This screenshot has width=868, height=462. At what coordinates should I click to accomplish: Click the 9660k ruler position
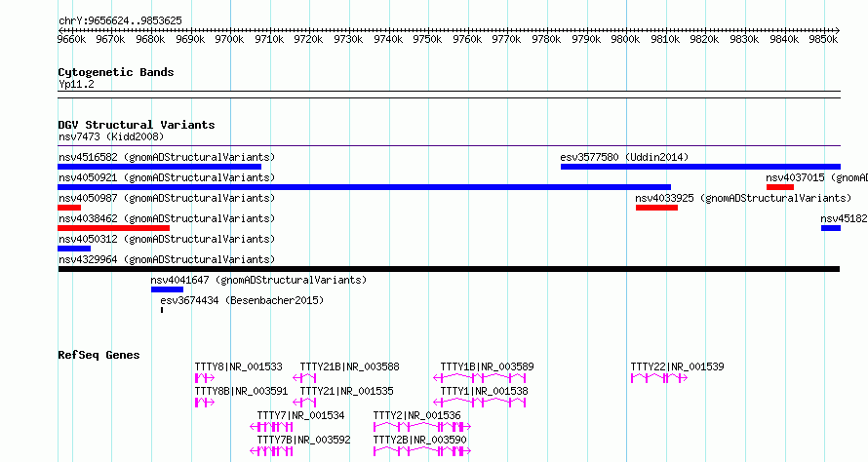point(71,39)
